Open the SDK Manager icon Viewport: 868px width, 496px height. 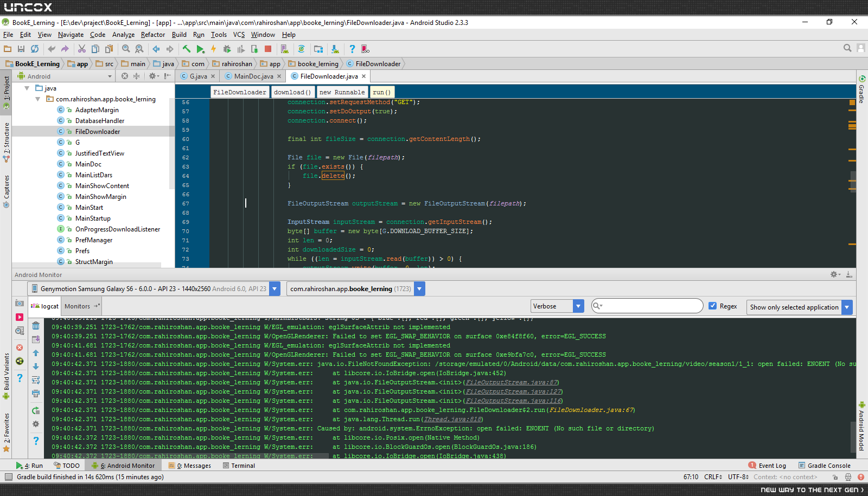[335, 49]
